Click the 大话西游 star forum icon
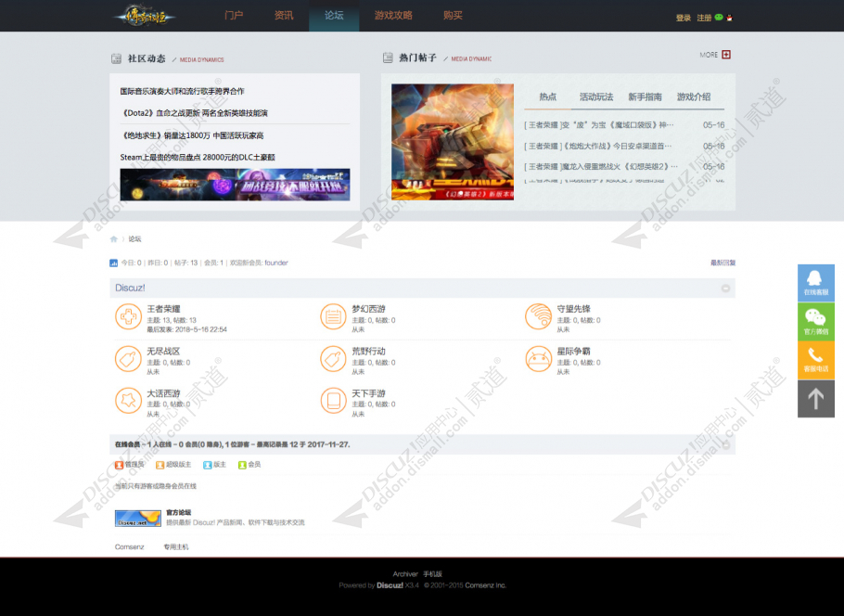Image resolution: width=844 pixels, height=616 pixels. (x=128, y=401)
